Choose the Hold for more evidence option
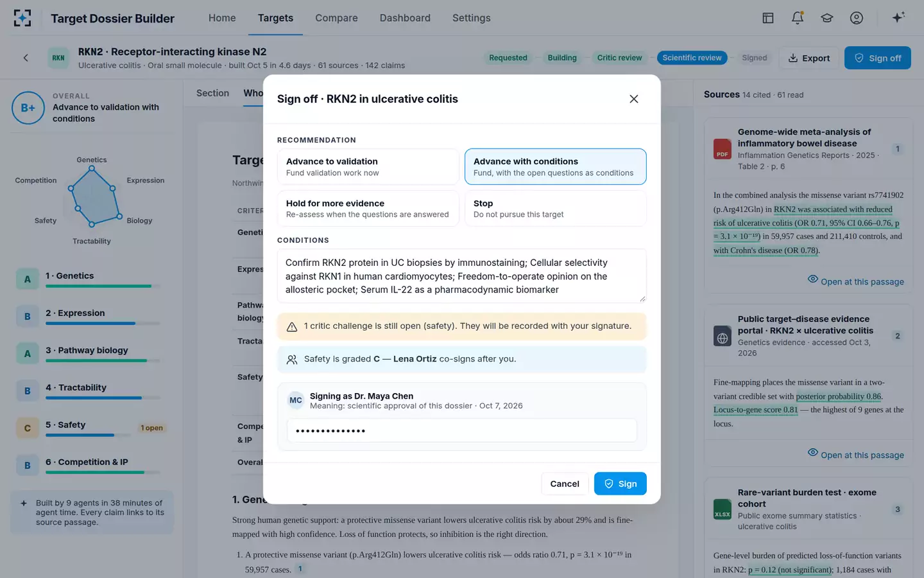The height and width of the screenshot is (578, 924). [368, 209]
